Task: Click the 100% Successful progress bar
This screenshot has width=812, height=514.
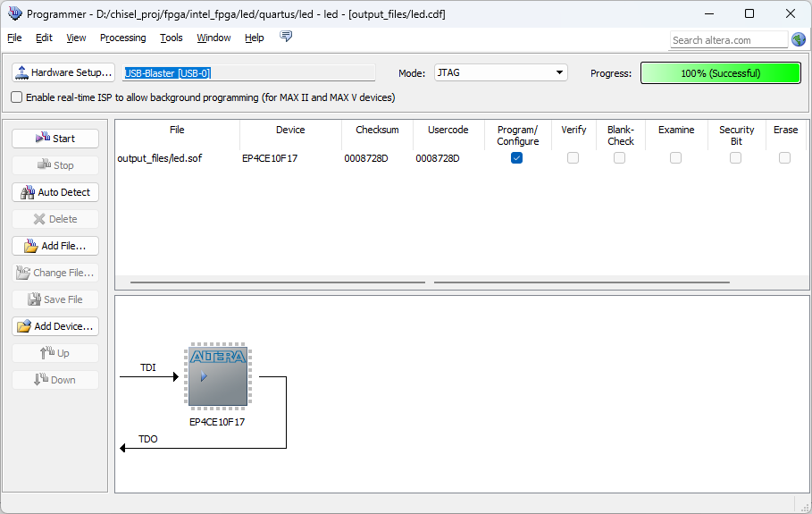Action: coord(721,73)
